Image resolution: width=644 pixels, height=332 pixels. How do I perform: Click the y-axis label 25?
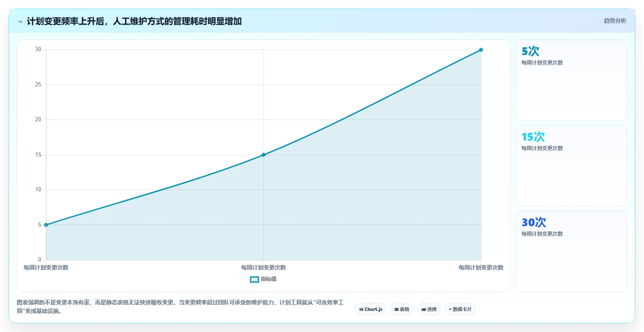coord(38,85)
